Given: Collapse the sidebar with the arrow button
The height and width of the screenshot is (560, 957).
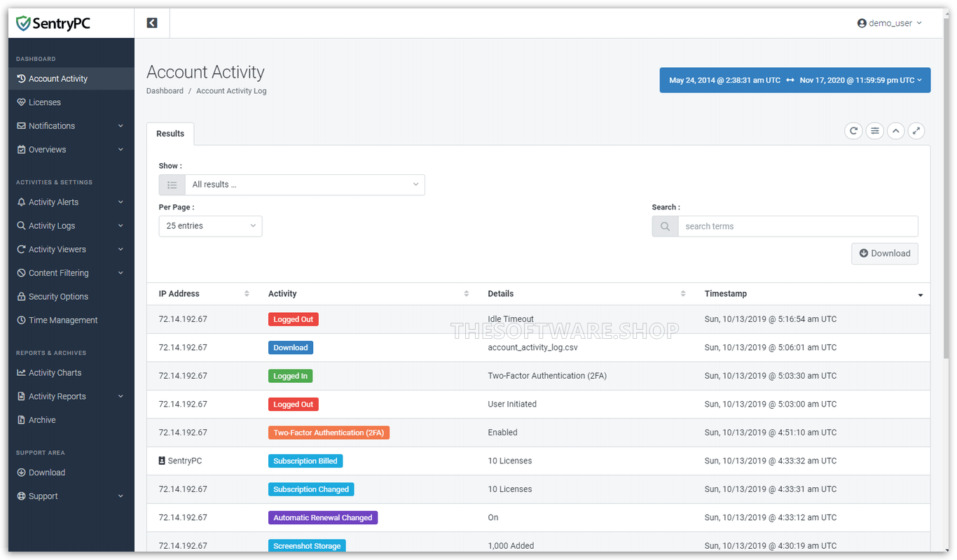Looking at the screenshot, I should click(151, 22).
